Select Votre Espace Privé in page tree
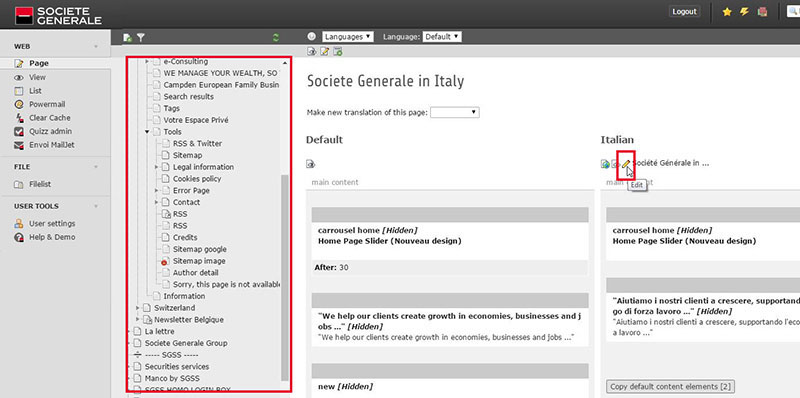The image size is (800, 398). point(196,120)
